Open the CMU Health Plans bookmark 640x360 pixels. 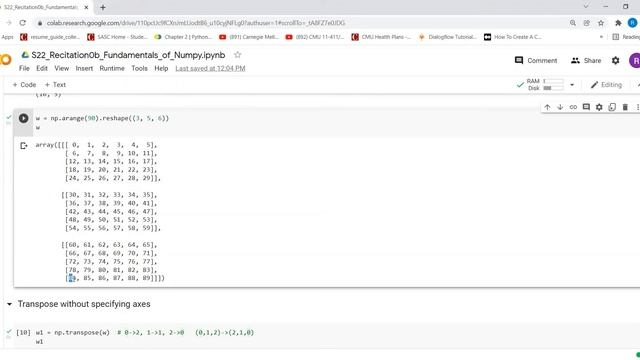[381, 37]
